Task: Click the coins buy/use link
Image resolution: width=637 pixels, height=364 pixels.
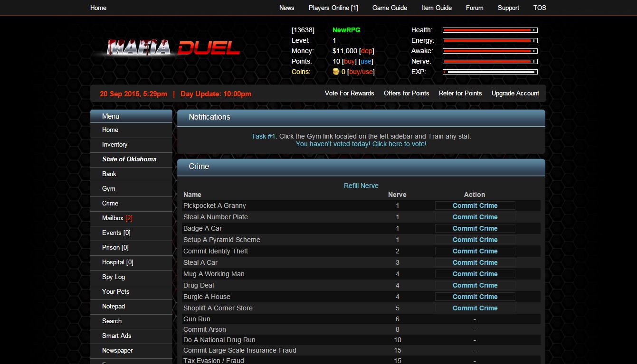Action: tap(361, 72)
